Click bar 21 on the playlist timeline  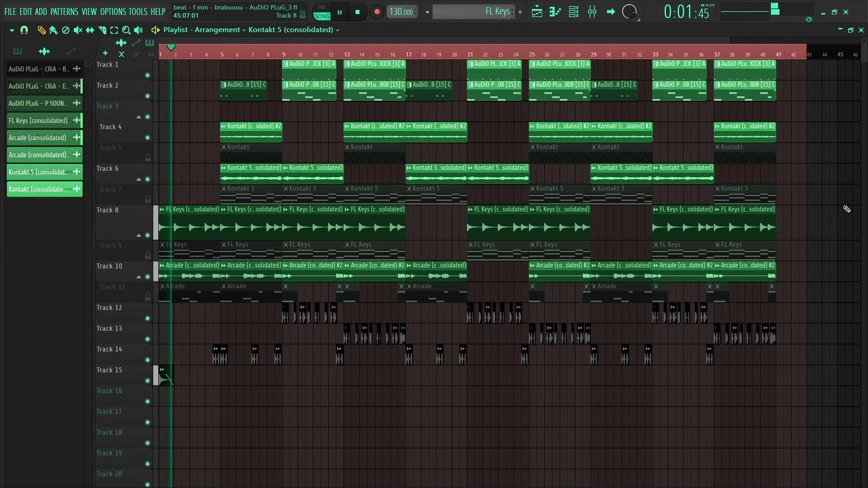[x=470, y=54]
